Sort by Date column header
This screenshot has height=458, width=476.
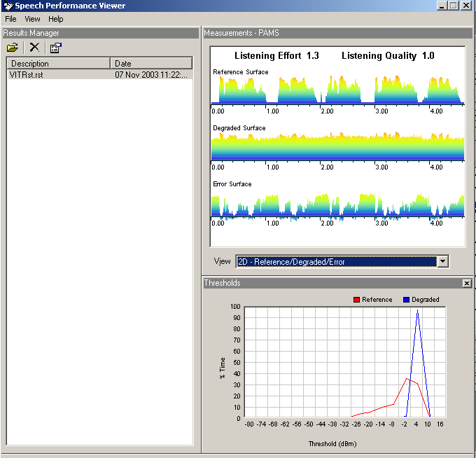tap(151, 64)
